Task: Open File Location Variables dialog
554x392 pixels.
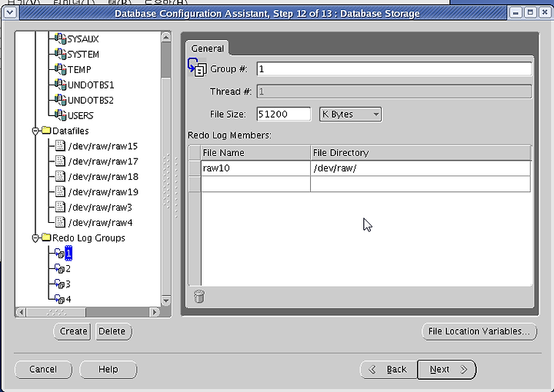Action: click(x=479, y=331)
